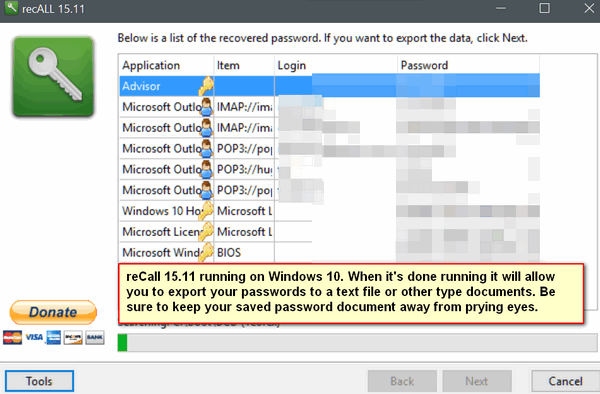Click the American Express card icon
This screenshot has width=600, height=394.
click(54, 337)
